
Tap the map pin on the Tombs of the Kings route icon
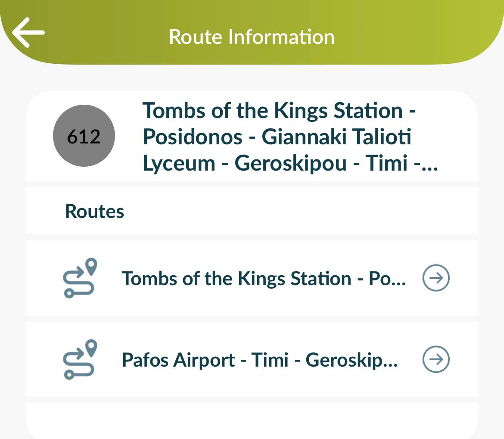tap(91, 266)
